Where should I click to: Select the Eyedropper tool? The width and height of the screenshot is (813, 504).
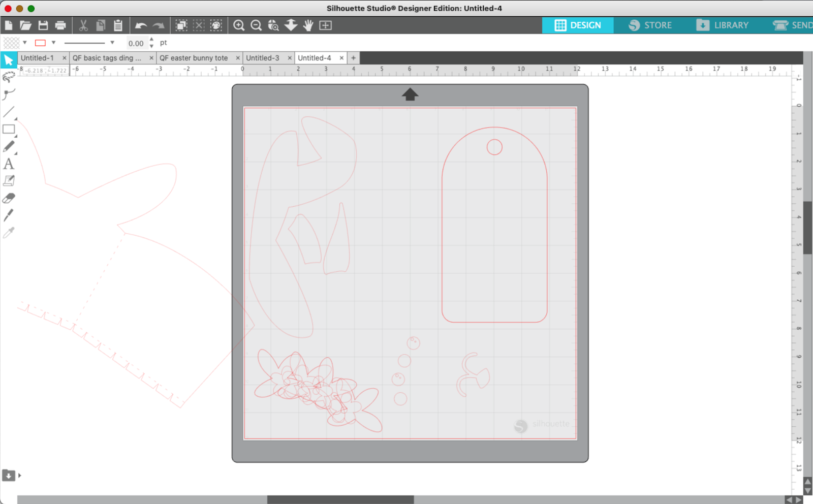[9, 233]
